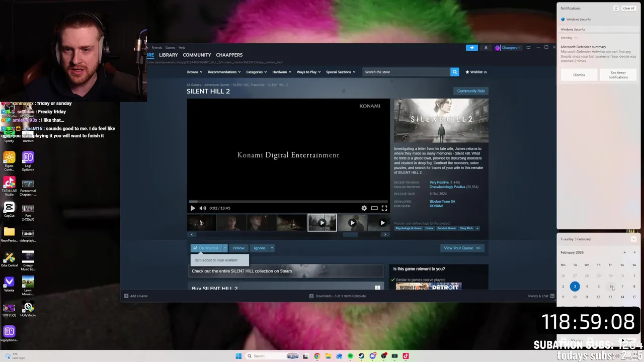Click the store search magnifier button

[454, 72]
